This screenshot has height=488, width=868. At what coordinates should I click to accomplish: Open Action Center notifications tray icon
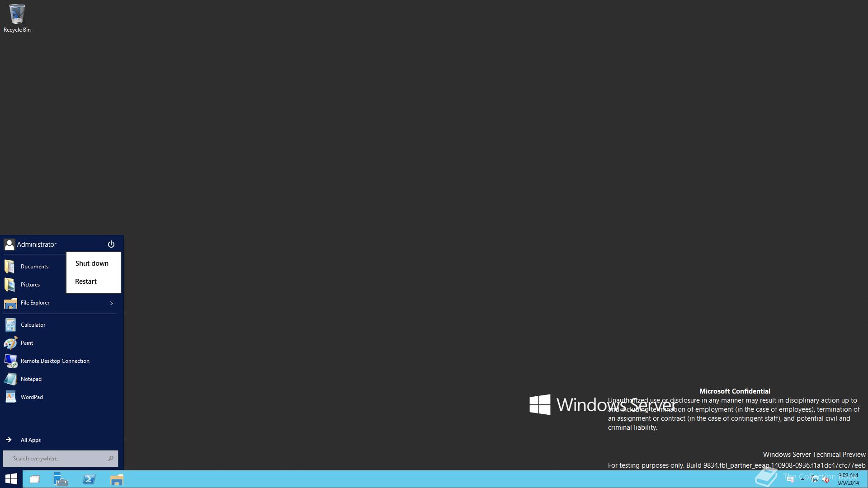[790, 479]
